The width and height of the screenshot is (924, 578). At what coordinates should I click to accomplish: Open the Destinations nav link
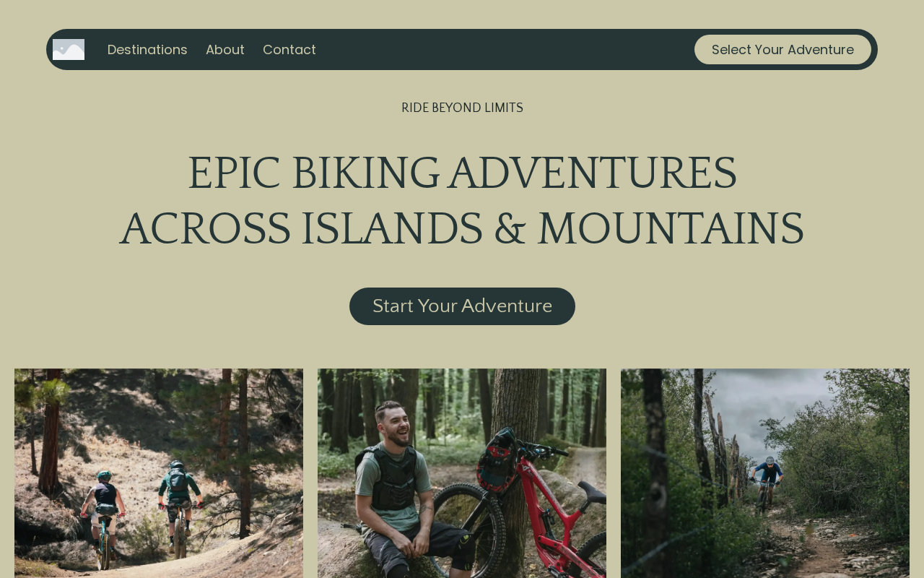pyautogui.click(x=147, y=50)
